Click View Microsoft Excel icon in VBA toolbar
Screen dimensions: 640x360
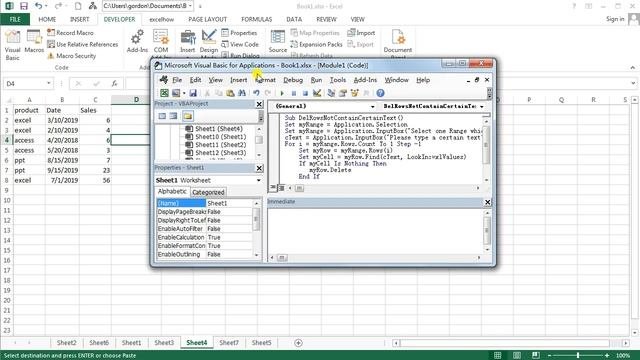tap(164, 93)
